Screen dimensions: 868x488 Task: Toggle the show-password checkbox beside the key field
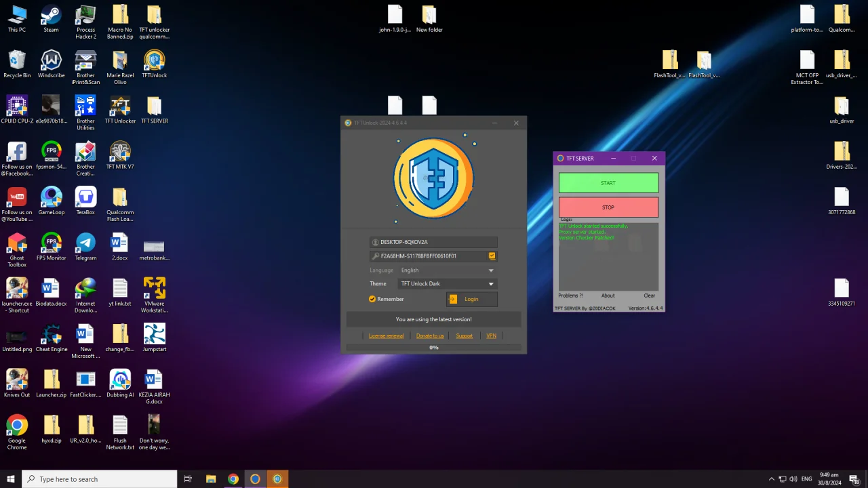[x=492, y=256]
